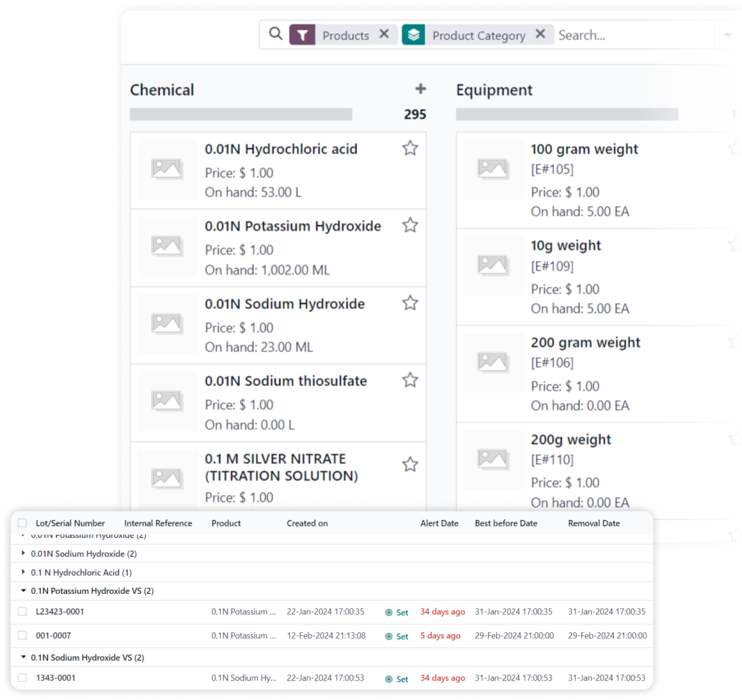Expand the 0.1 N Hydrochloric Acid group
This screenshot has height=700, width=742.
click(x=24, y=572)
